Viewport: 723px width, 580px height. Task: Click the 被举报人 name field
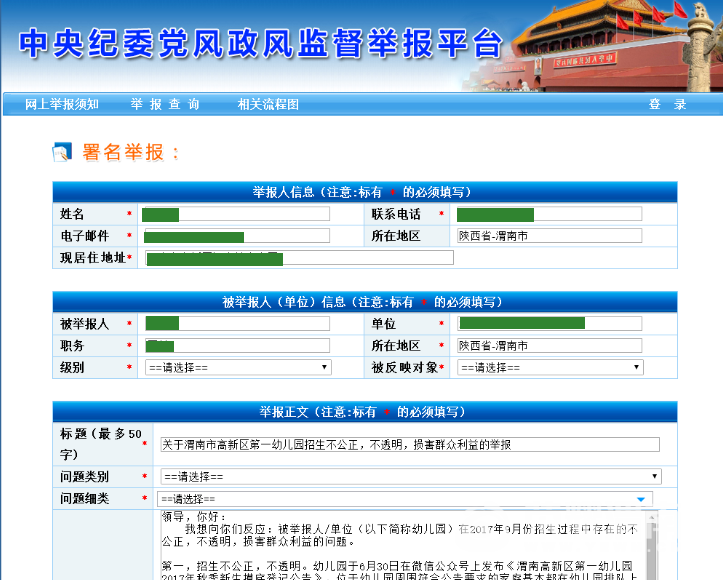click(237, 323)
